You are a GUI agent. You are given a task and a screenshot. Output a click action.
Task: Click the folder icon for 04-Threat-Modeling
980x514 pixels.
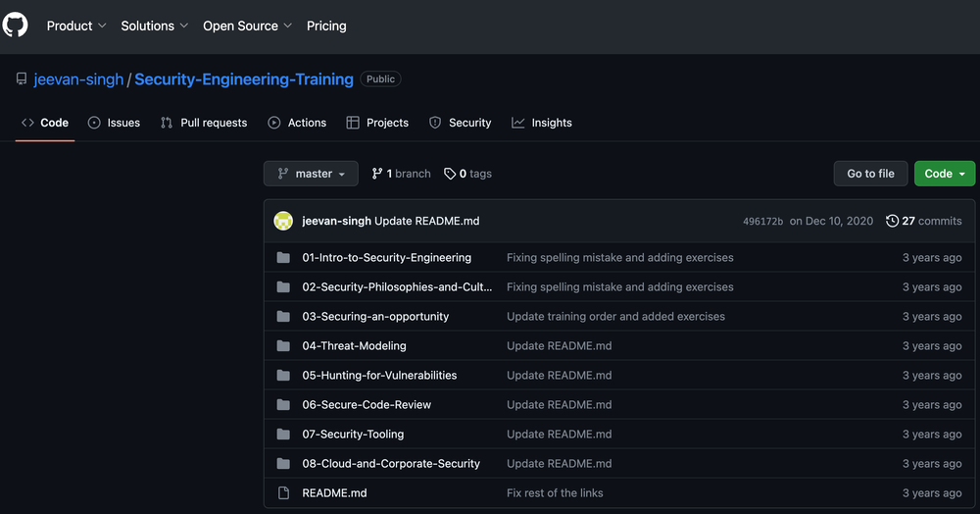(283, 346)
